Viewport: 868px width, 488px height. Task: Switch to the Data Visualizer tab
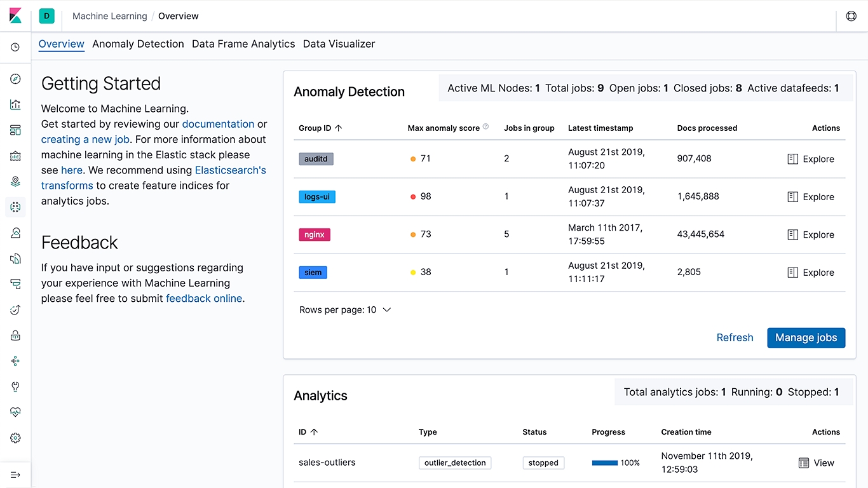click(x=339, y=44)
